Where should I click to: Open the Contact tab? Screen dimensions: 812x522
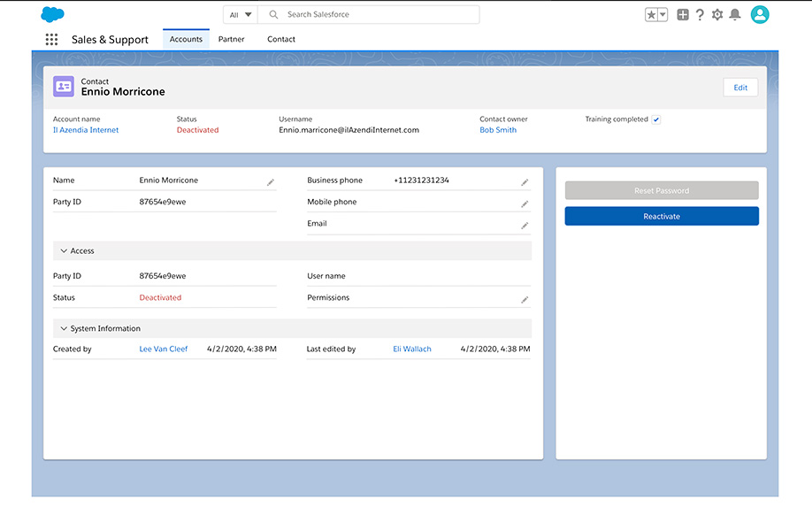pos(280,39)
